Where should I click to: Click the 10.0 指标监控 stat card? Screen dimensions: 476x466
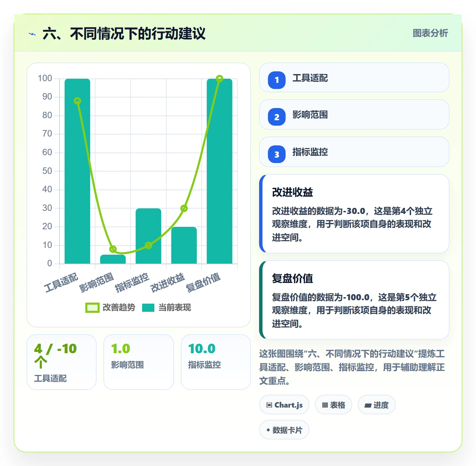coord(216,362)
